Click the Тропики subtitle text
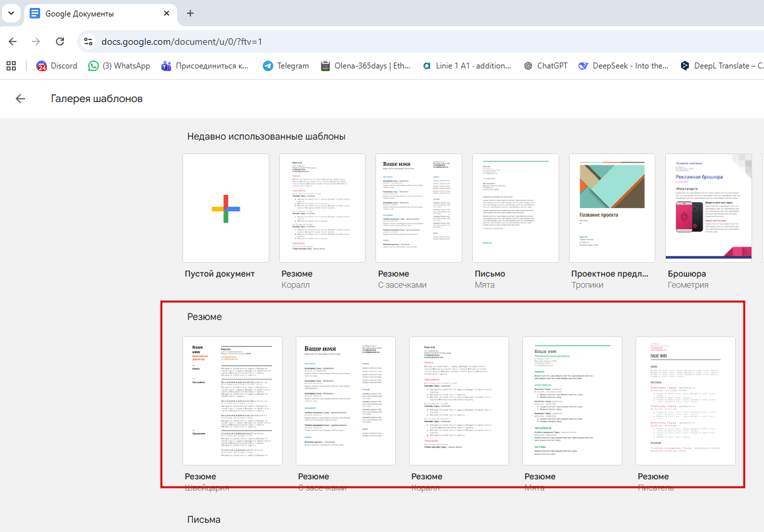The height and width of the screenshot is (532, 764). coord(587,285)
